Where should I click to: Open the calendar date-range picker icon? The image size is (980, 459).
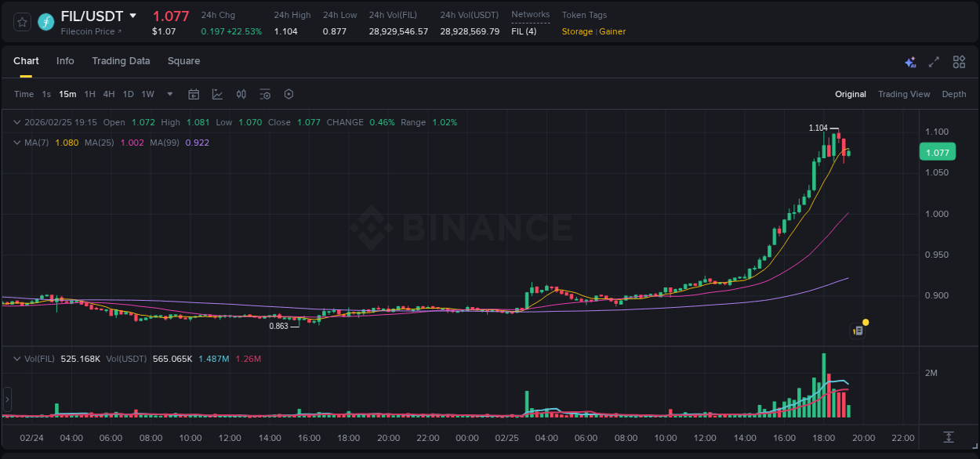tap(194, 94)
